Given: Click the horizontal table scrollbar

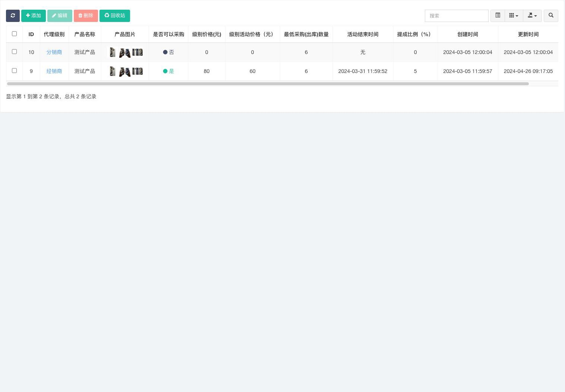Looking at the screenshot, I should [x=268, y=84].
